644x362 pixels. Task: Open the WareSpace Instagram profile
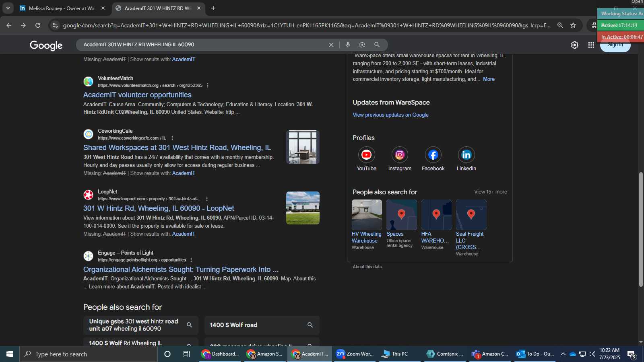click(400, 159)
